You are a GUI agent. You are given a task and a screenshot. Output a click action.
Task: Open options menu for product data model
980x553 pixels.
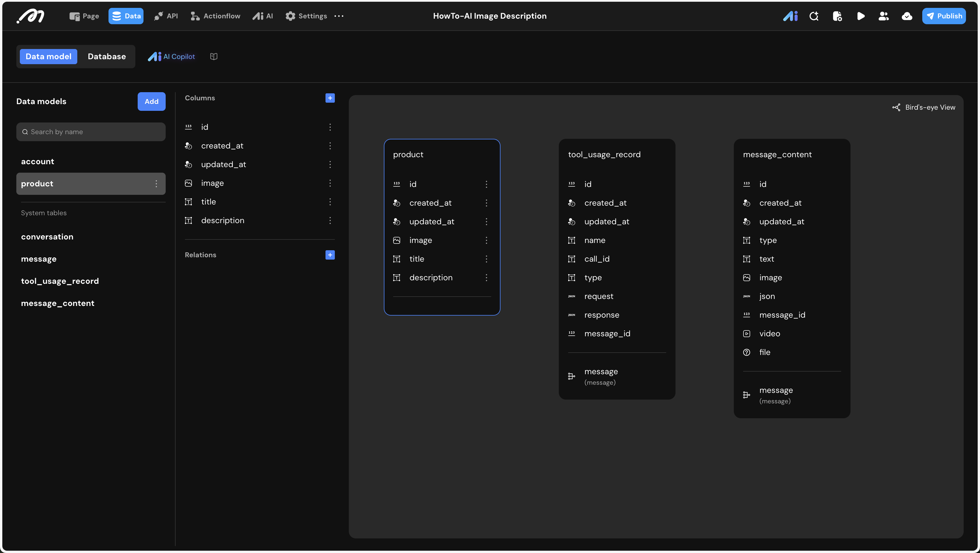156,184
